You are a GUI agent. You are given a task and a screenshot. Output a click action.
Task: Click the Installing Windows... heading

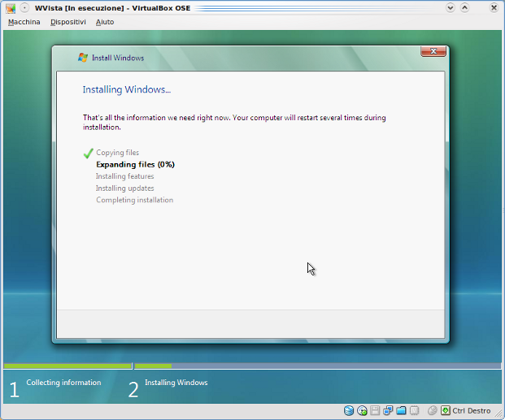click(x=127, y=89)
